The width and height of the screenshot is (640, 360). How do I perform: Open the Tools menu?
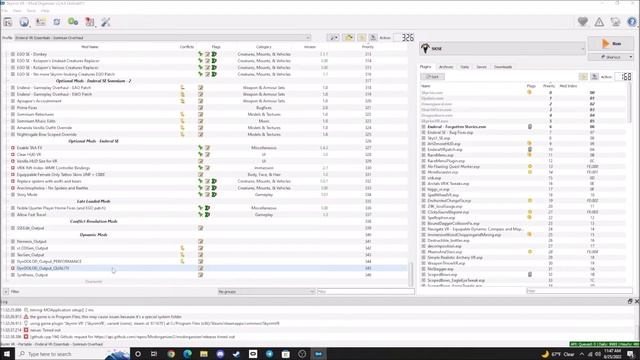pos(31,11)
